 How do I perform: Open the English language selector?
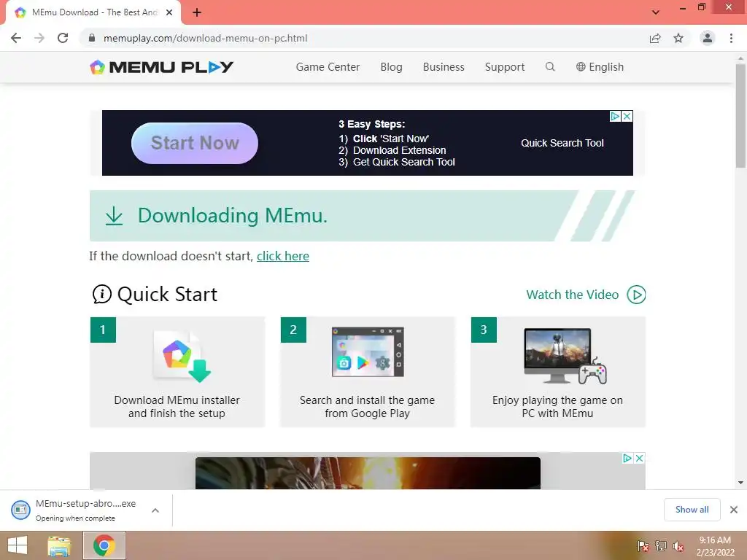(600, 66)
